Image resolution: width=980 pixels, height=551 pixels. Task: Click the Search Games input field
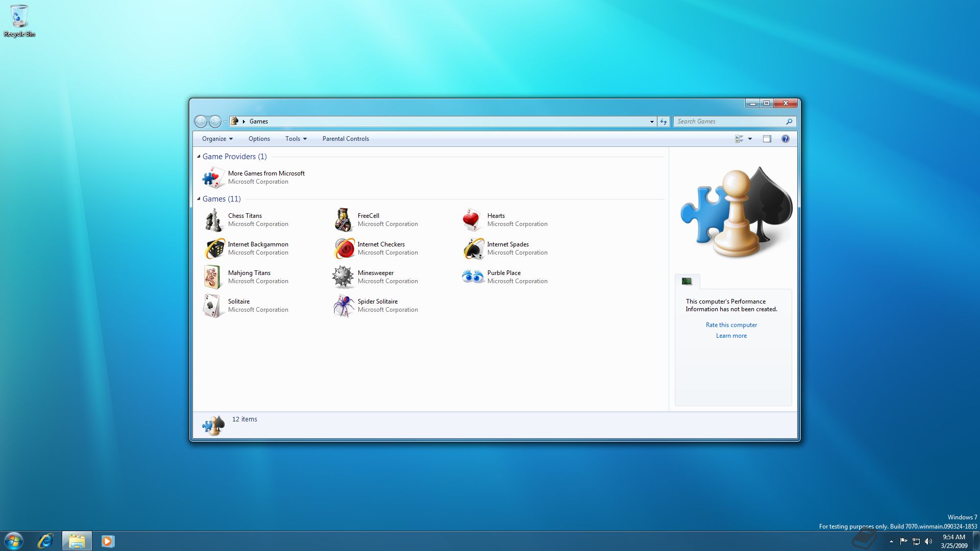click(x=730, y=121)
